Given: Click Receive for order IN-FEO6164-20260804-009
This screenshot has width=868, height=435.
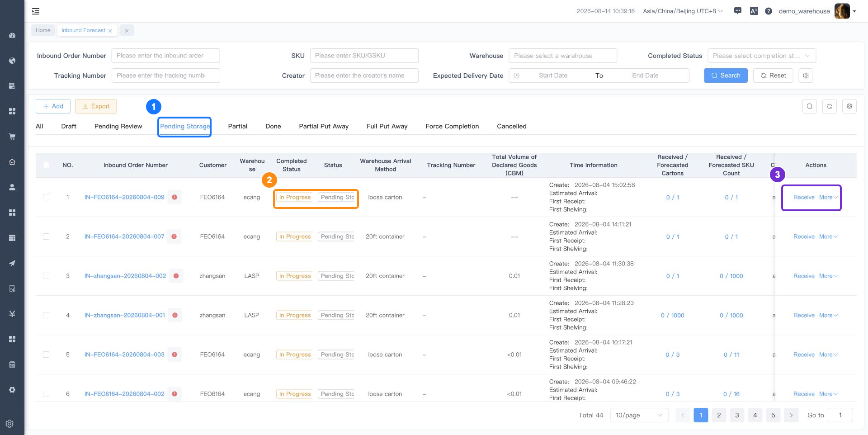Looking at the screenshot, I should (804, 197).
